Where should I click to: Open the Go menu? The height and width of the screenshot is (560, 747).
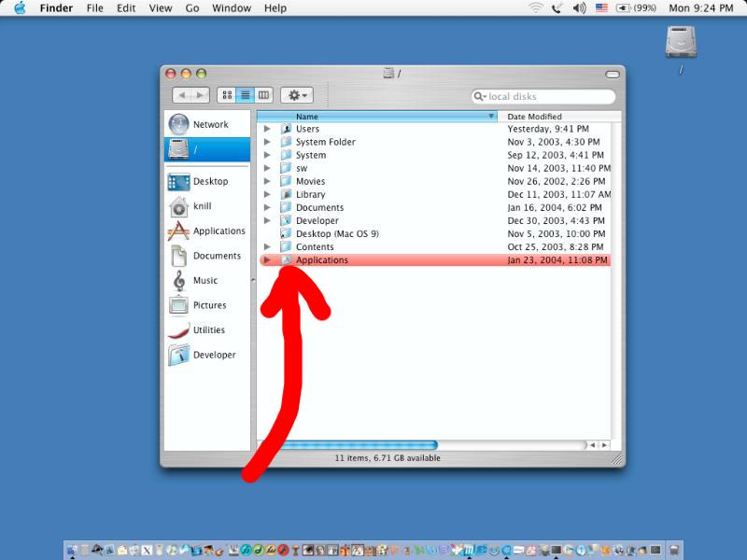pyautogui.click(x=192, y=8)
